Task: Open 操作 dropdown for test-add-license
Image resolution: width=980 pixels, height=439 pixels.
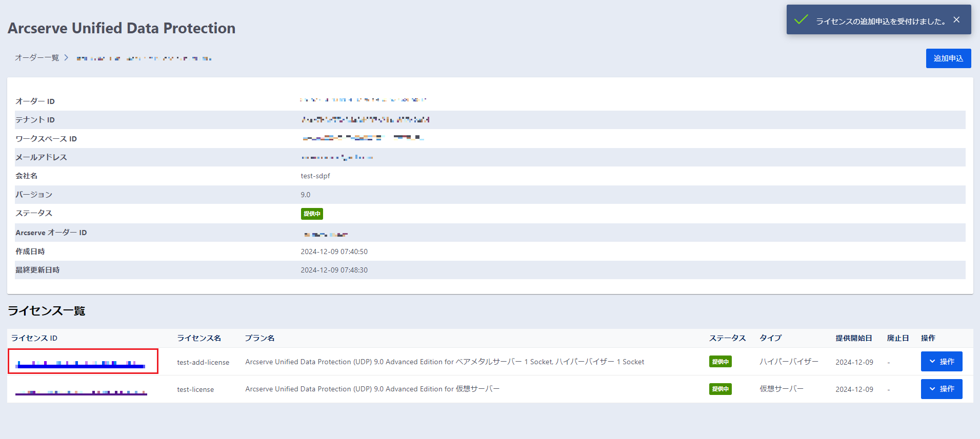Action: point(942,362)
